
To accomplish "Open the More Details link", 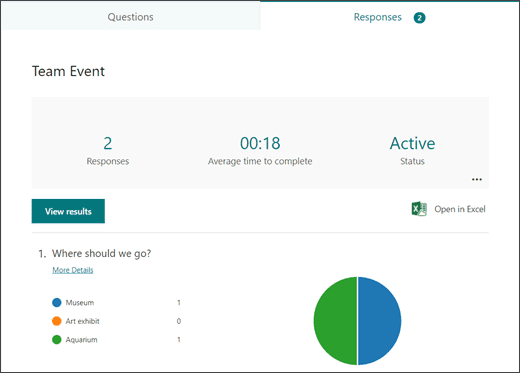I will click(73, 270).
